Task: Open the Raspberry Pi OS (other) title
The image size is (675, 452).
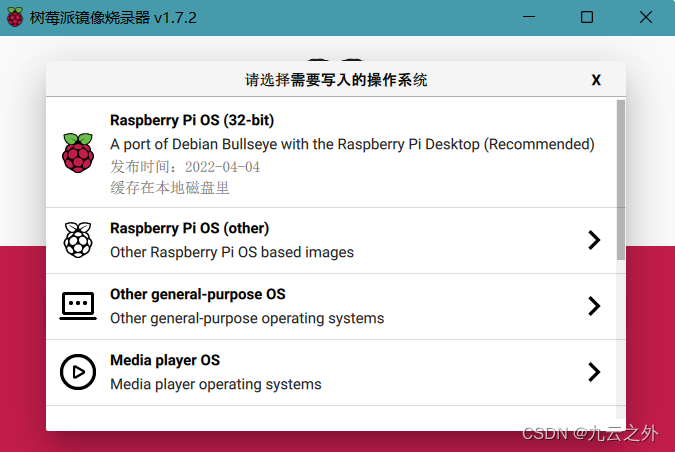Action: pos(189,228)
